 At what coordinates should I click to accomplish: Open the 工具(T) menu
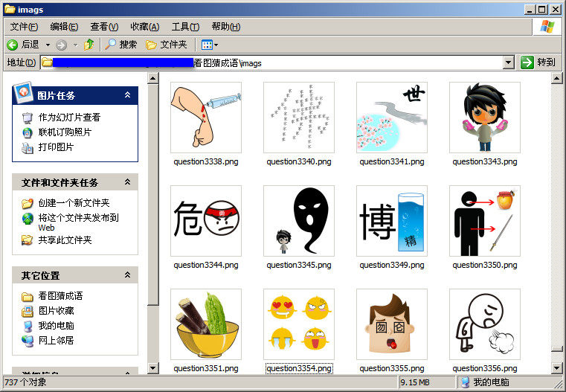pos(185,27)
